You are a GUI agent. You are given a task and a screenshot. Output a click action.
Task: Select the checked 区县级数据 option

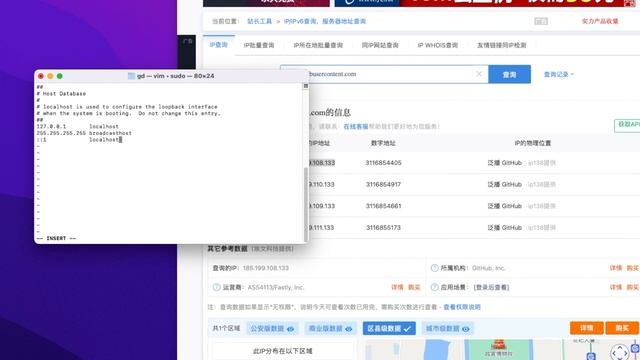coord(389,329)
